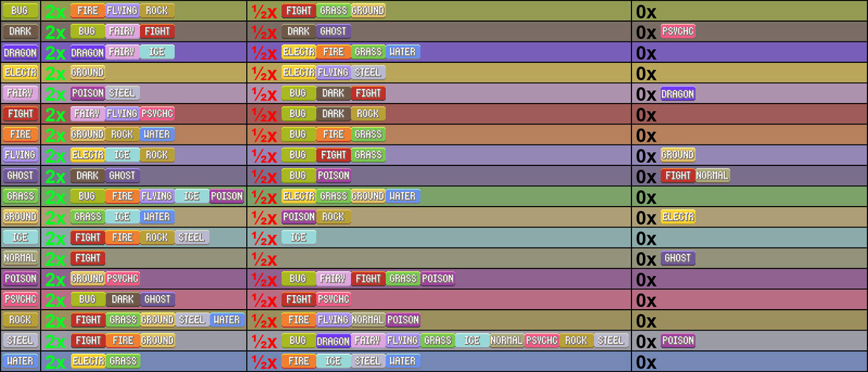
Task: Click GRASS badge in WATER row's 2x column
Action: click(x=122, y=361)
